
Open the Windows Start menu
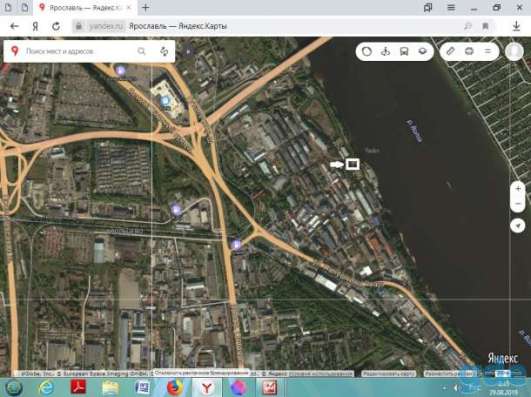[x=13, y=388]
